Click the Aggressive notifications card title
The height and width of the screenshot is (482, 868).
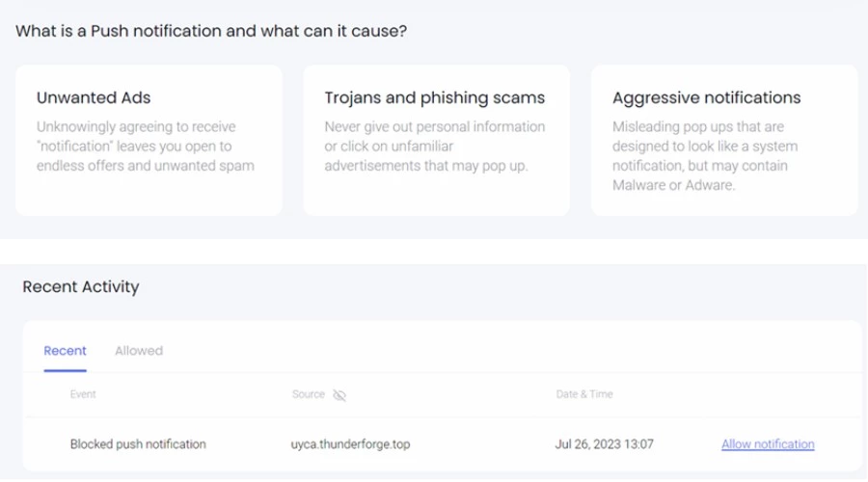pos(706,97)
